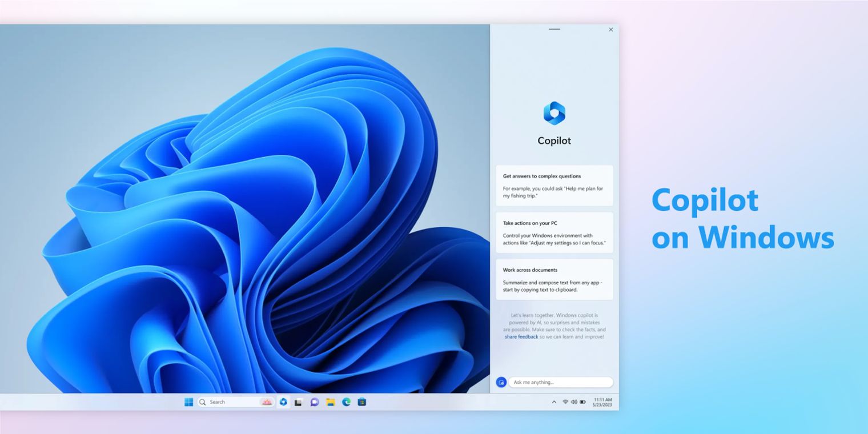Click the Copilot icon on the taskbar
Image resolution: width=868 pixels, height=434 pixels.
(283, 402)
